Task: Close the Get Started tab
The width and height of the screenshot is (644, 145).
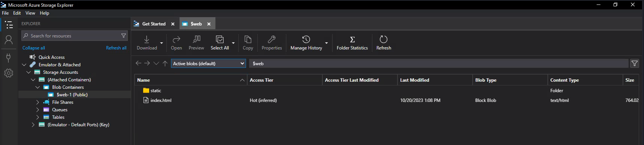Action: (x=173, y=24)
